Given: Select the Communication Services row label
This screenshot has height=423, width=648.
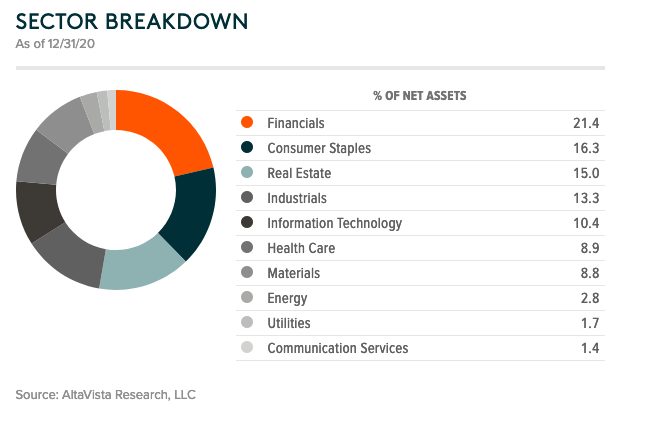Looking at the screenshot, I should (338, 348).
